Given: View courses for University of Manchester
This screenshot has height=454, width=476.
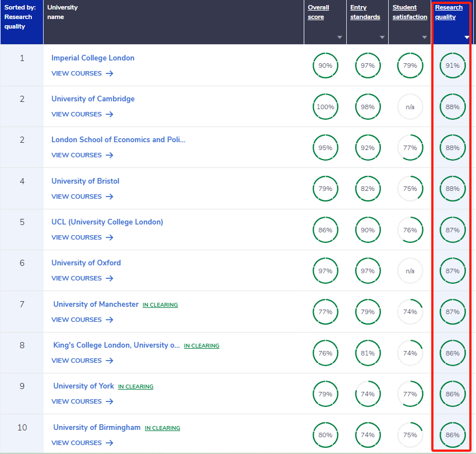Looking at the screenshot, I should pyautogui.click(x=82, y=320).
